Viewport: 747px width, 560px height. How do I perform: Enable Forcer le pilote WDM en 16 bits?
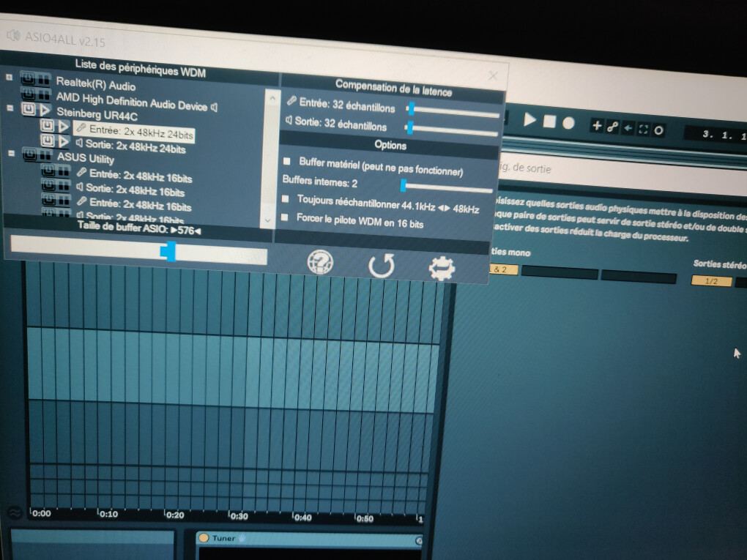284,217
